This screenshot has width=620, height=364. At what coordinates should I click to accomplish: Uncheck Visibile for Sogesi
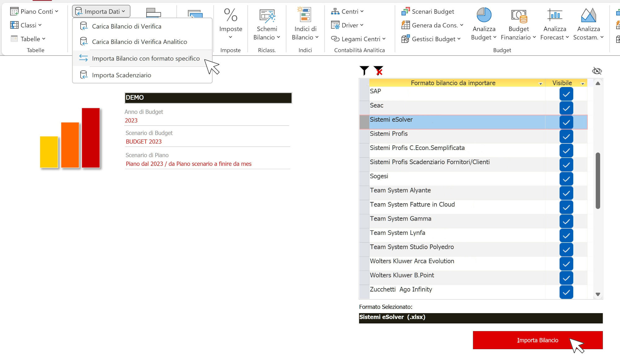click(x=566, y=179)
